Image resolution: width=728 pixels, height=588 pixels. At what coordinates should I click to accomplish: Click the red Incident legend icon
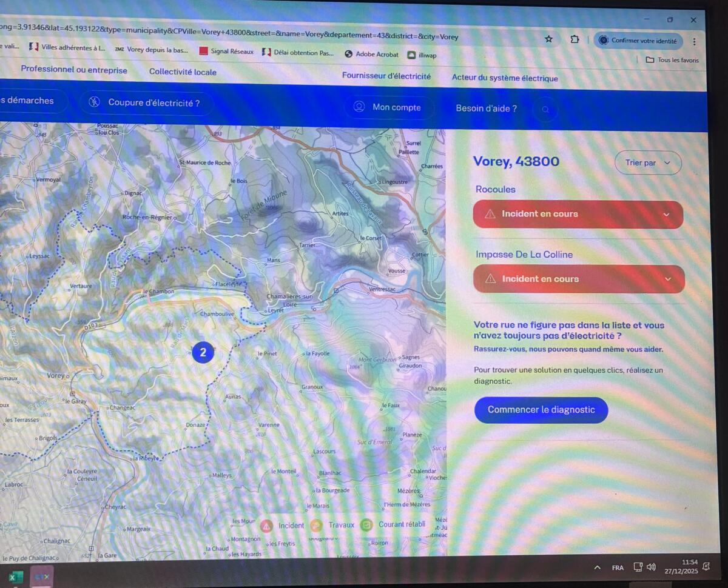click(x=266, y=526)
